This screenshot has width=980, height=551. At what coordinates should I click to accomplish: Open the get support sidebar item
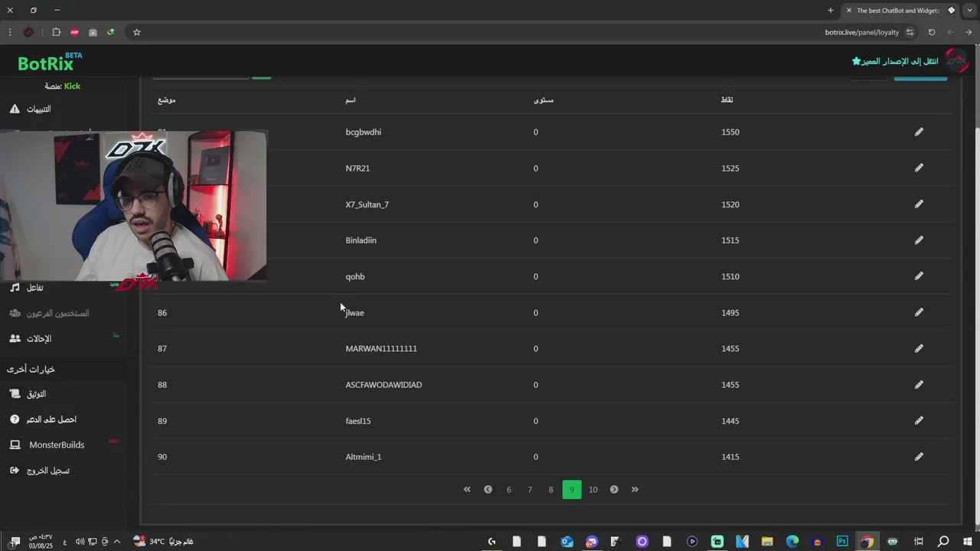[x=43, y=419]
